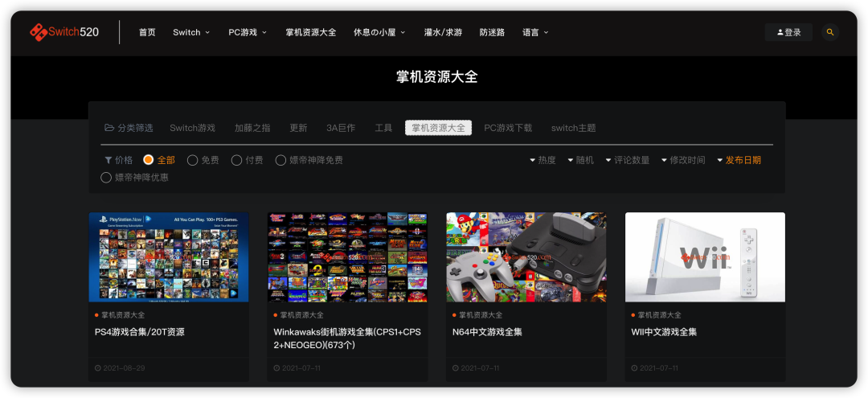Click the Winkawaks arcade games thumbnail
868x398 pixels.
click(x=347, y=256)
